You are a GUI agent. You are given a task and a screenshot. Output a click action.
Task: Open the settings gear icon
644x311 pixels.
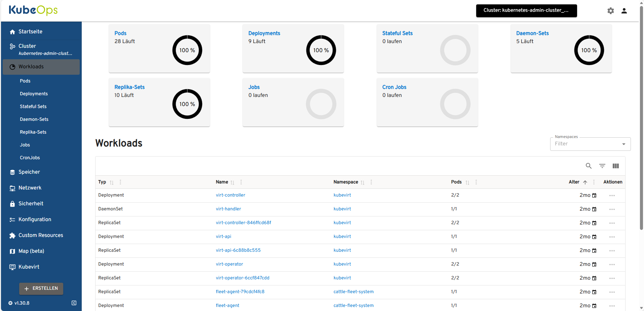tap(610, 11)
